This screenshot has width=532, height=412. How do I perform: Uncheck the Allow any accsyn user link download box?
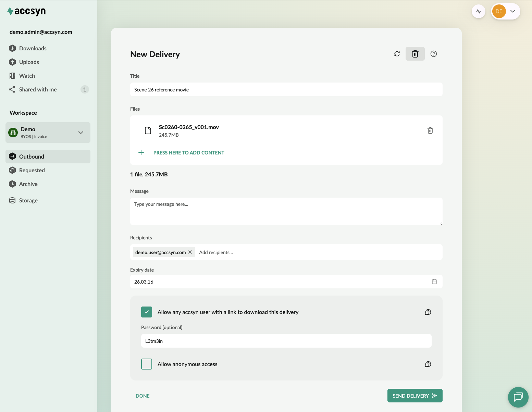pyautogui.click(x=147, y=312)
